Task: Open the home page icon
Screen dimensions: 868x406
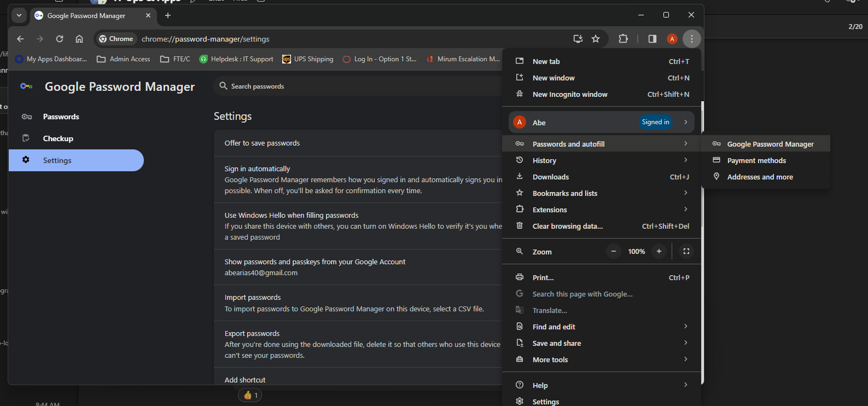Action: point(79,39)
